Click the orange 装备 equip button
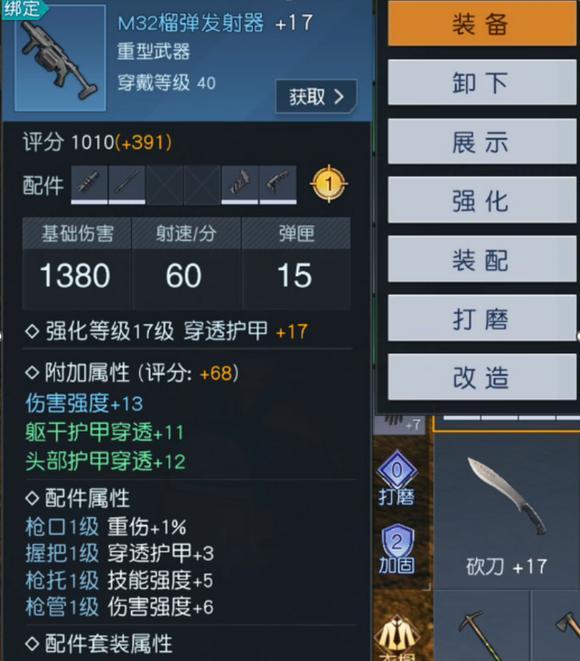 tap(482, 23)
